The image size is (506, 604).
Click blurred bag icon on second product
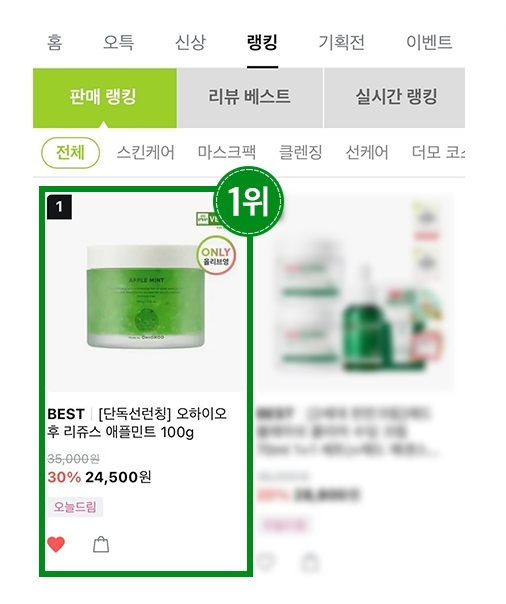point(310,562)
